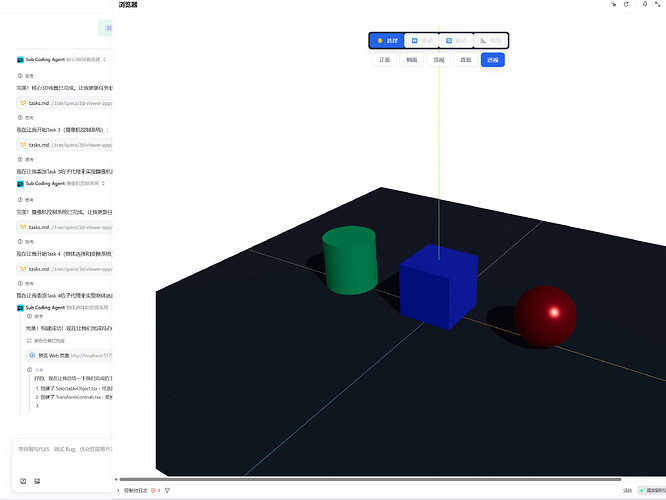Viewport: 666px width, 500px height.
Task: Set camera to 透视 perspective view
Action: (493, 60)
